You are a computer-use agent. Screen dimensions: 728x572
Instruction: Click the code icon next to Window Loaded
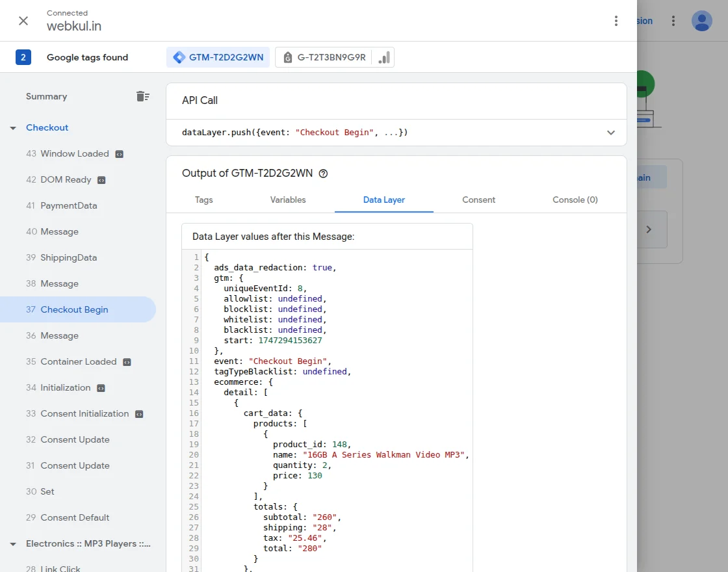tap(119, 154)
